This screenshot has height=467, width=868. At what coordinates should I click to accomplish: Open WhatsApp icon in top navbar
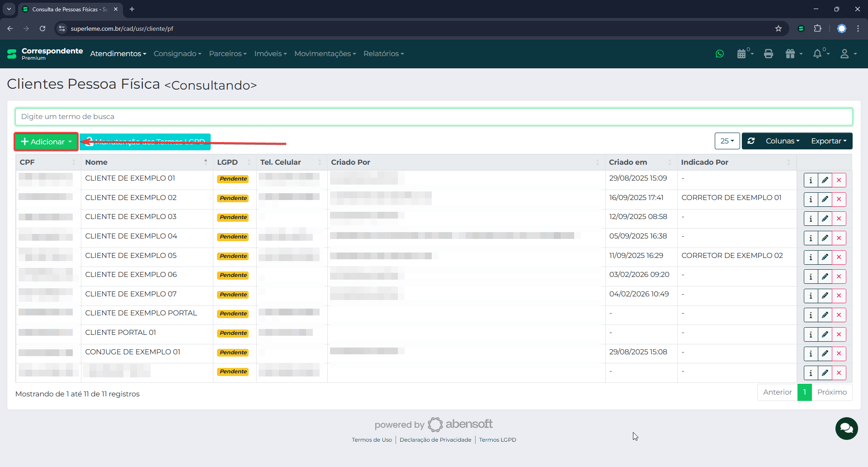[x=720, y=54]
